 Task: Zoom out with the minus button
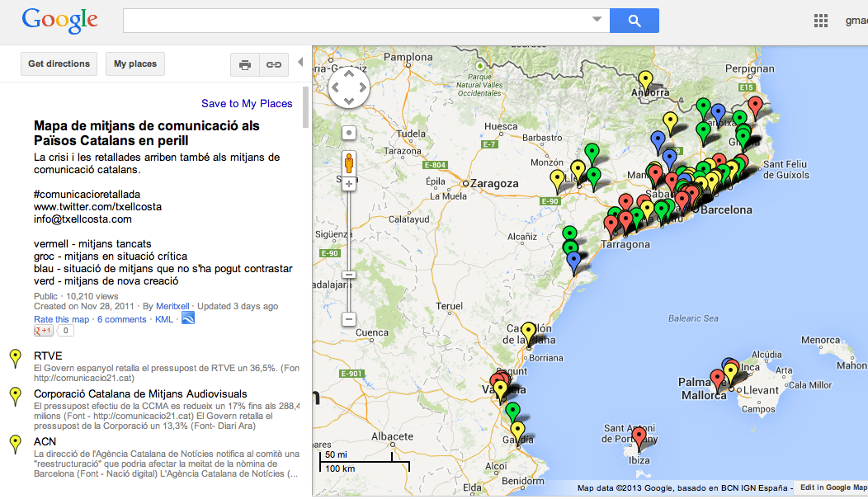(349, 319)
